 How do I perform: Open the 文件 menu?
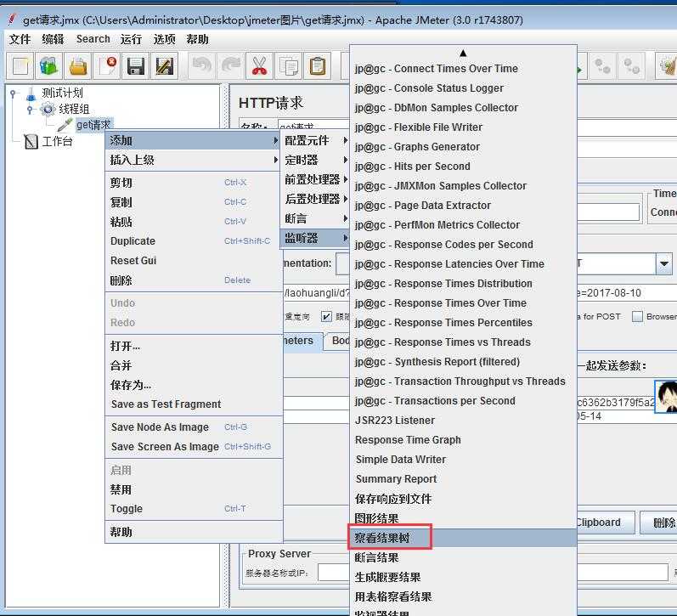click(x=20, y=39)
